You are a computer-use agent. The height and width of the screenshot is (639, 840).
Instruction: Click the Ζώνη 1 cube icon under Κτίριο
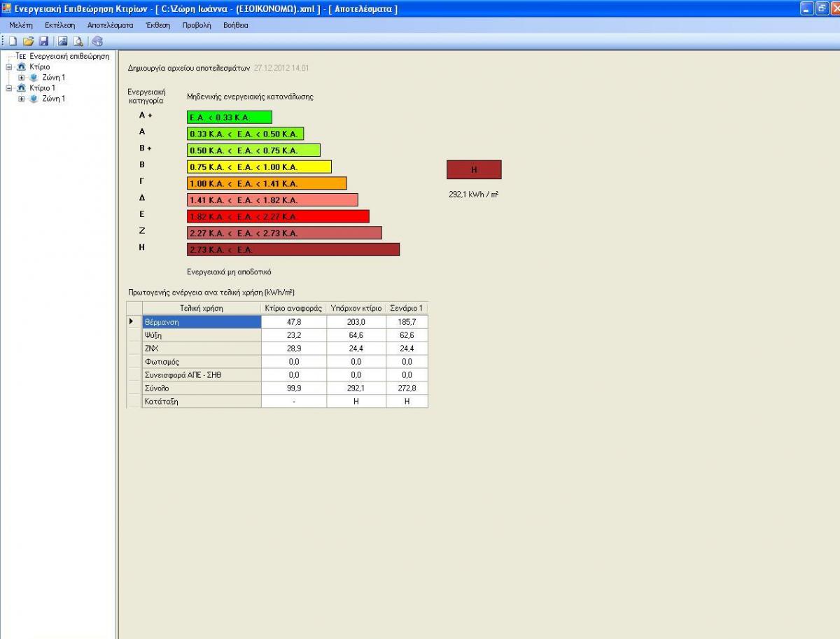click(34, 78)
